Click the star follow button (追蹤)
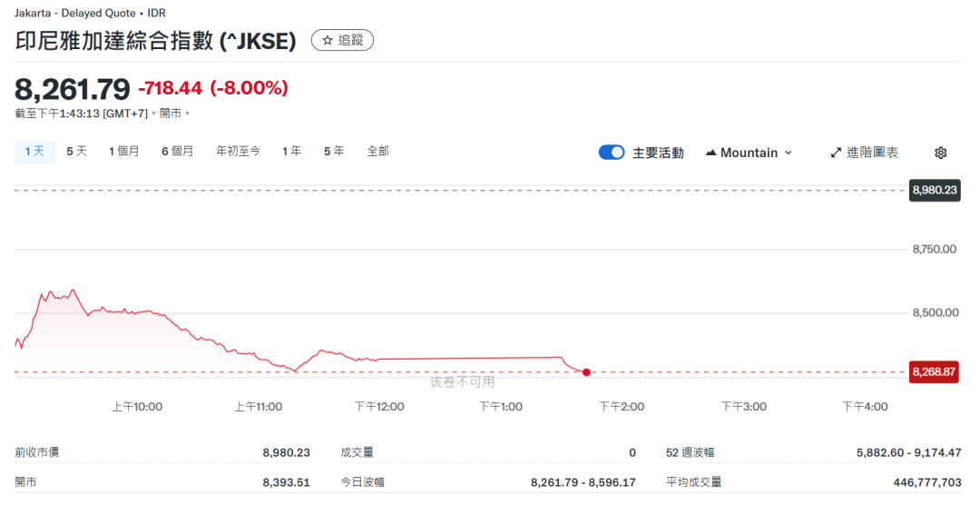The width and height of the screenshot is (980, 505). 342,40
